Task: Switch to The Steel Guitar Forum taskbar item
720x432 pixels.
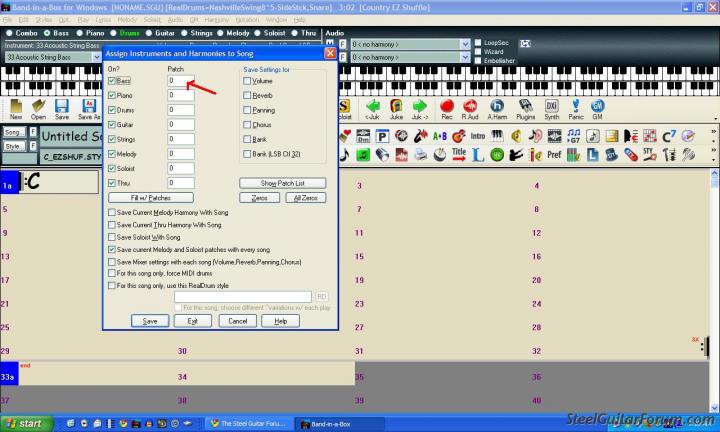Action: tap(248, 424)
